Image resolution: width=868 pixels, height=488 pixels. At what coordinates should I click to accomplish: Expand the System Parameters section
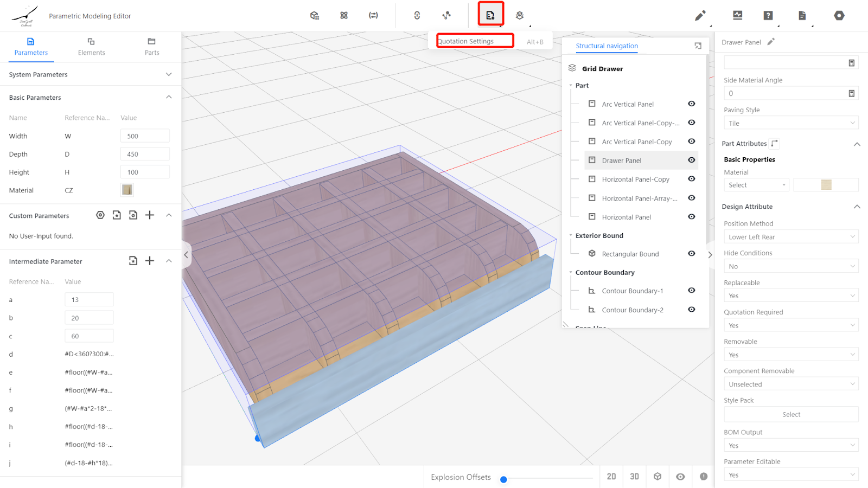(169, 74)
